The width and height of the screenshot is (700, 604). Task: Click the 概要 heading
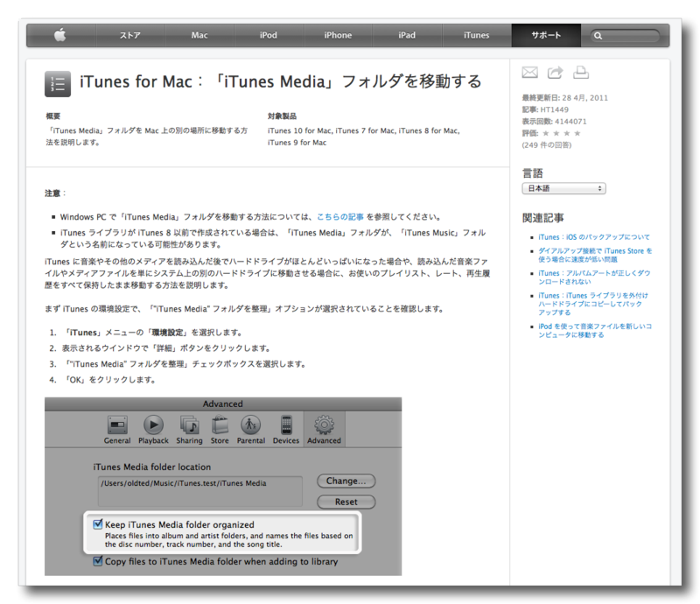point(53,116)
